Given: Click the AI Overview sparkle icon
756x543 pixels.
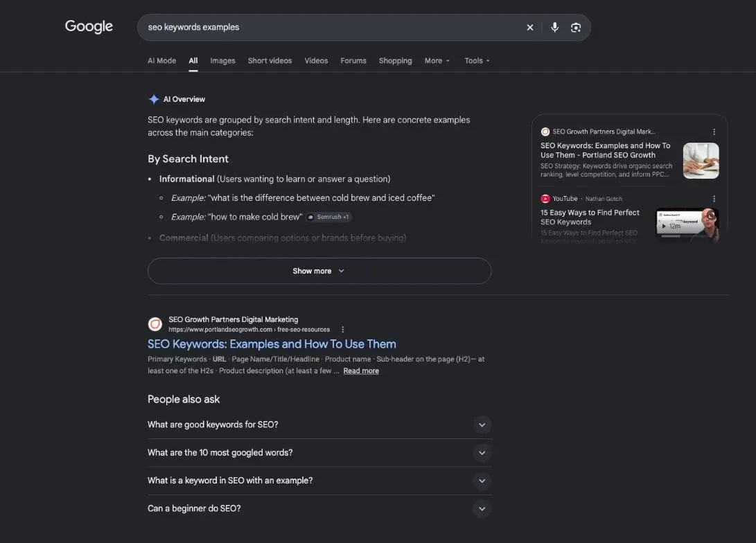Looking at the screenshot, I should pyautogui.click(x=154, y=99).
